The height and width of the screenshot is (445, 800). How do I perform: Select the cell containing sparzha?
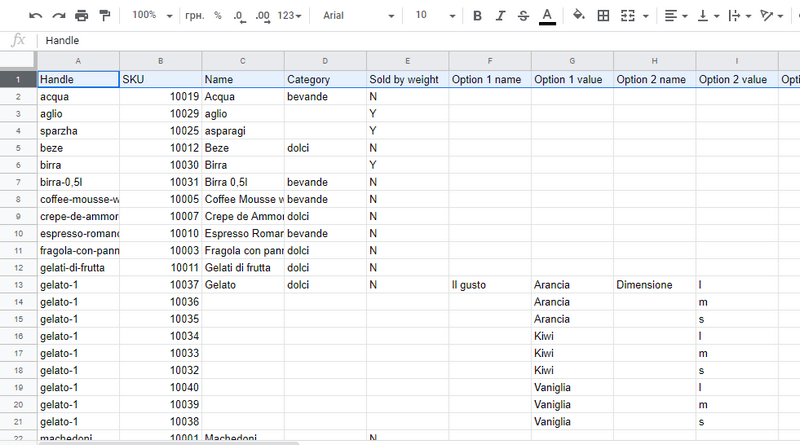78,131
